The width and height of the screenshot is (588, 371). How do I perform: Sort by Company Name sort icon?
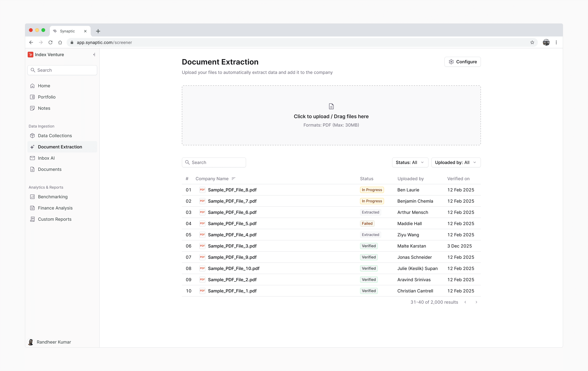point(233,179)
